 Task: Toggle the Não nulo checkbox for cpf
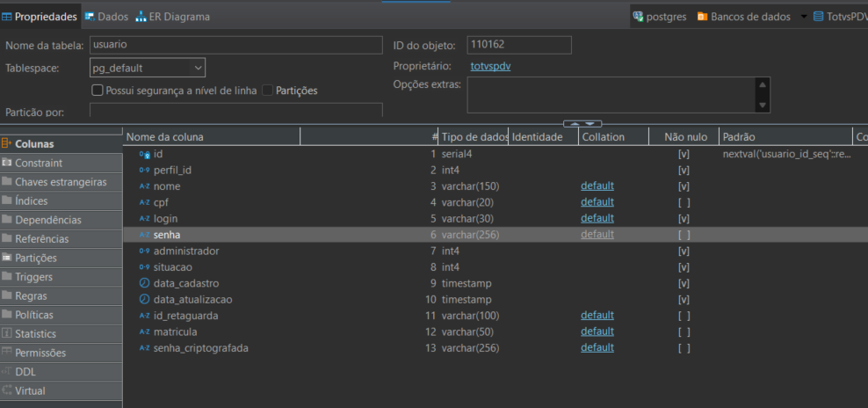click(x=684, y=202)
